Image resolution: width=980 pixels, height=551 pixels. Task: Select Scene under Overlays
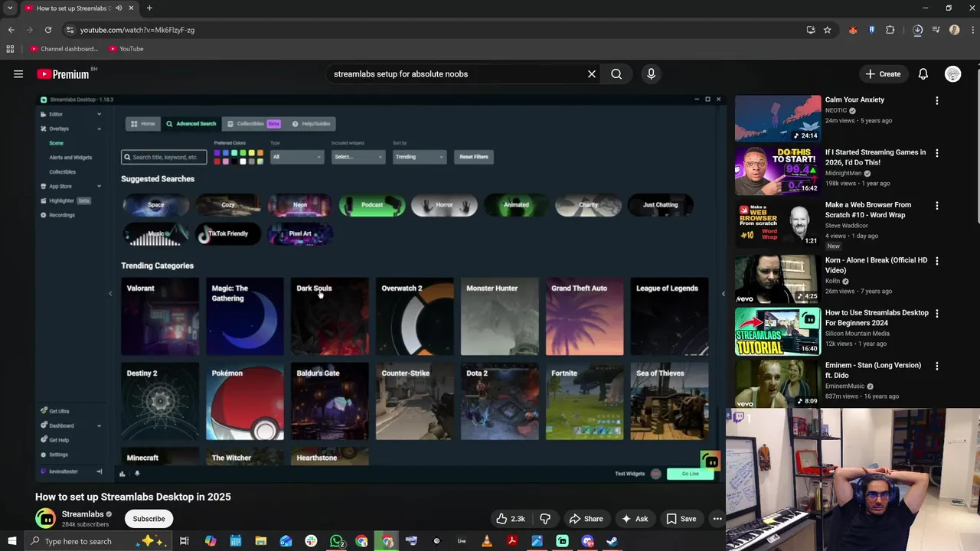click(56, 143)
